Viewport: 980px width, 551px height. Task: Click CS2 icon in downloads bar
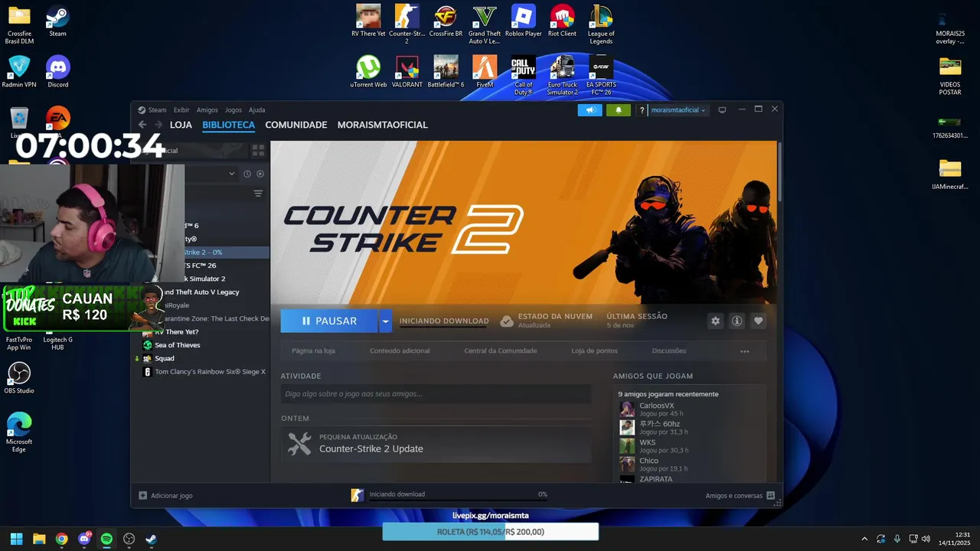click(x=358, y=495)
